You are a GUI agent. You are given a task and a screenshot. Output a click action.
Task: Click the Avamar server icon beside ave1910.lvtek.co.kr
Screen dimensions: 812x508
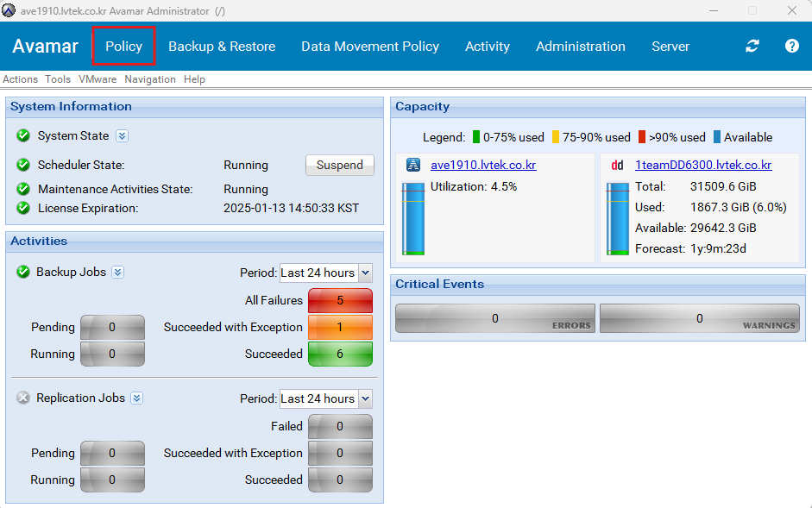point(412,165)
